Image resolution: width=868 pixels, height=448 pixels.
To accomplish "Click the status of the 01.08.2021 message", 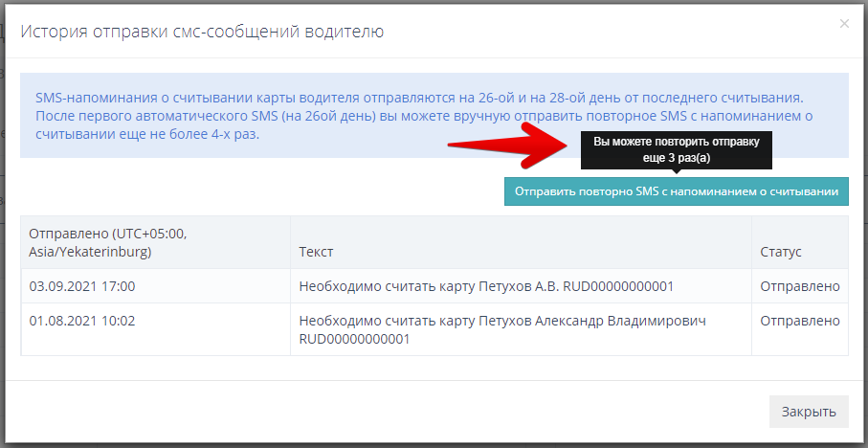I will click(799, 321).
